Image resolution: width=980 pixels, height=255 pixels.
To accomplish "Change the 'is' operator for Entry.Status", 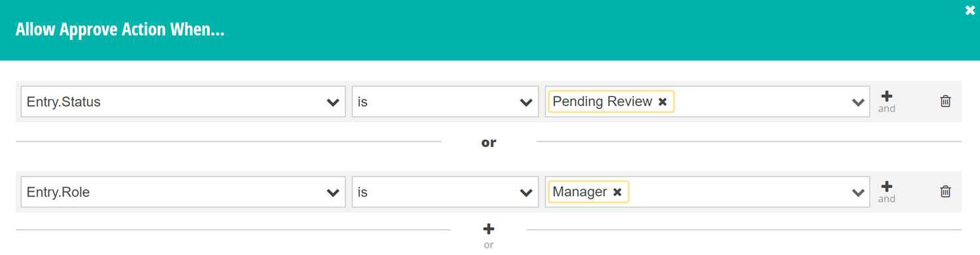I will coord(445,102).
